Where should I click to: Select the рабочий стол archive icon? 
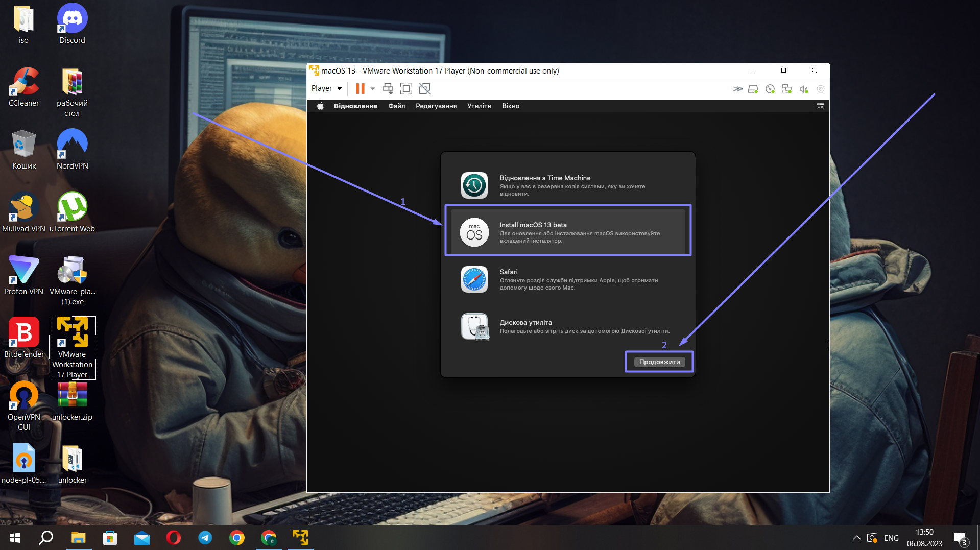point(72,92)
